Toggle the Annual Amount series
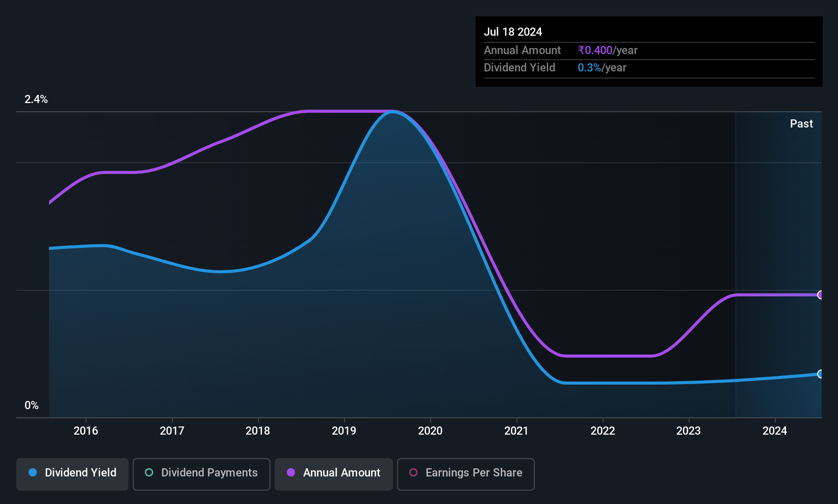 (334, 474)
